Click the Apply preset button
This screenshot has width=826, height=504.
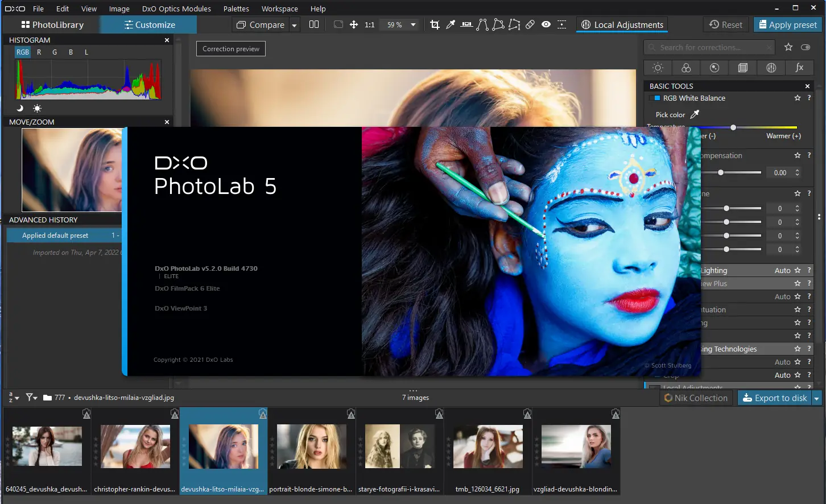[x=787, y=24]
